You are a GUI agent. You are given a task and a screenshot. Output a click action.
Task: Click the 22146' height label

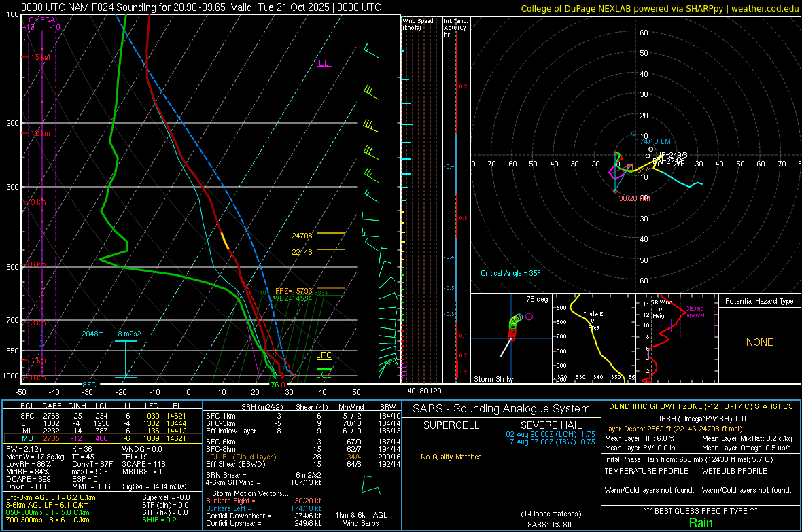coord(302,252)
